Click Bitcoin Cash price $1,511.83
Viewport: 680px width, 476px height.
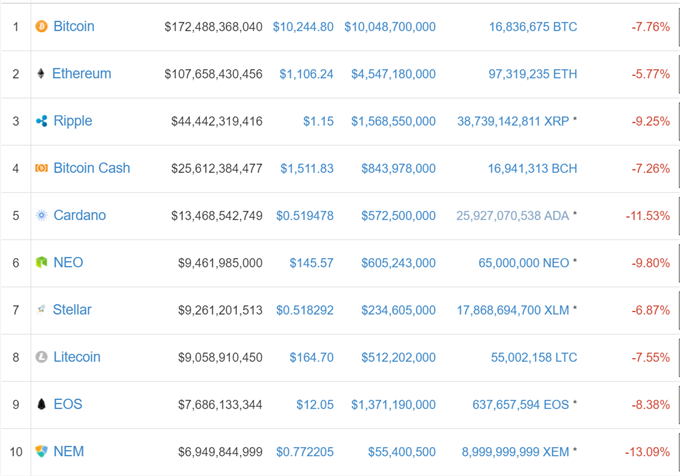tap(307, 169)
